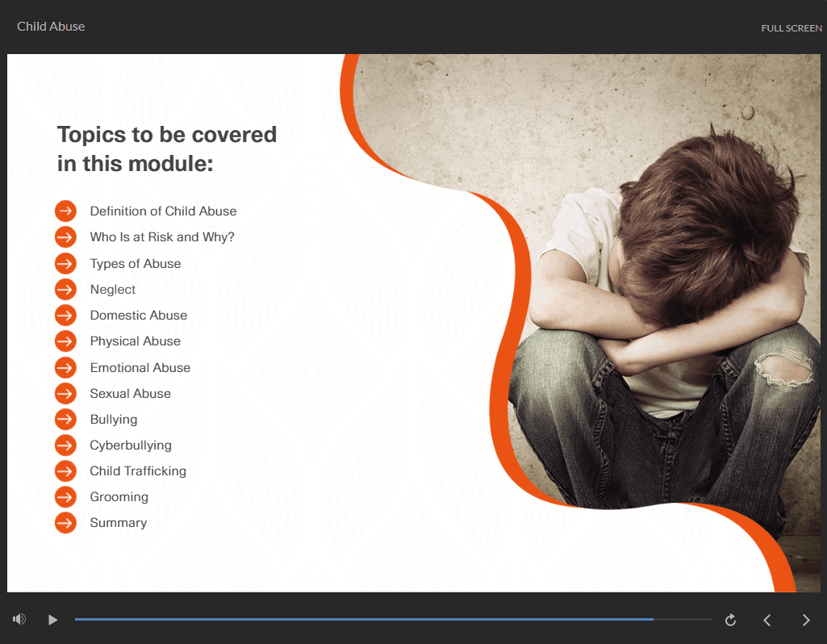Click the replay slide icon
The height and width of the screenshot is (644, 827).
click(730, 620)
